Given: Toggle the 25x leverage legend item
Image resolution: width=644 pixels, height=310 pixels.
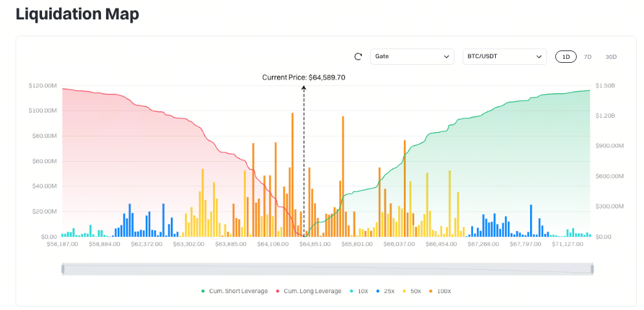Looking at the screenshot, I should point(385,291).
